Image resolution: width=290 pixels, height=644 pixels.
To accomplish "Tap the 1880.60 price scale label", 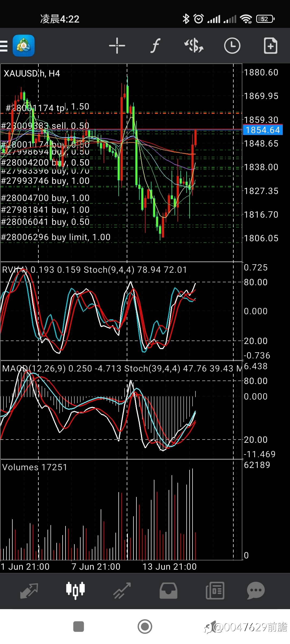I will point(261,72).
